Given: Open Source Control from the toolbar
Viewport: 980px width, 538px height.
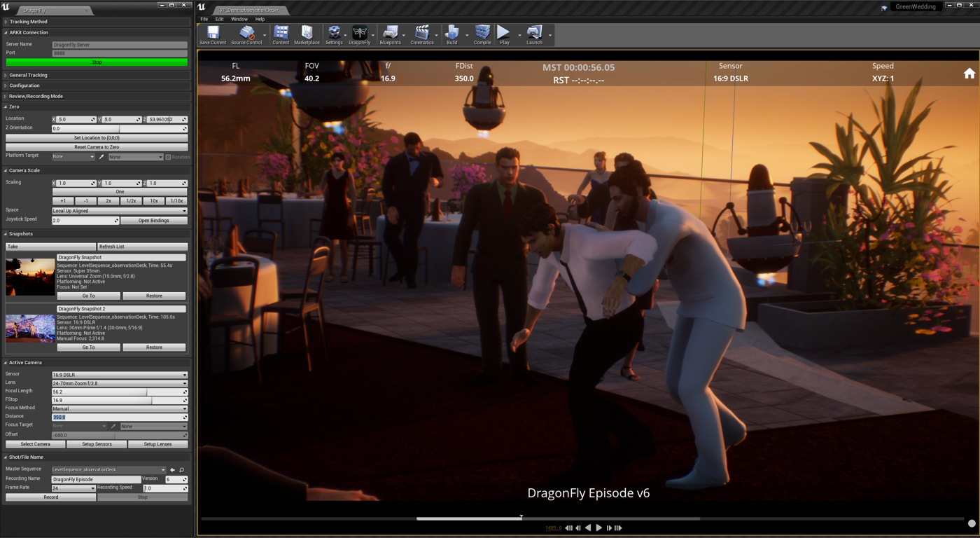Looking at the screenshot, I should coord(246,35).
